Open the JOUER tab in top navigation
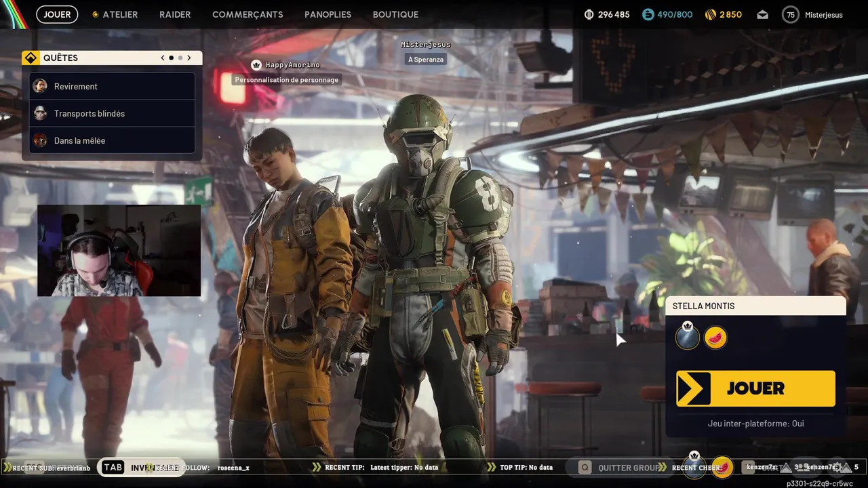Screen dimensions: 868x488 click(57, 14)
